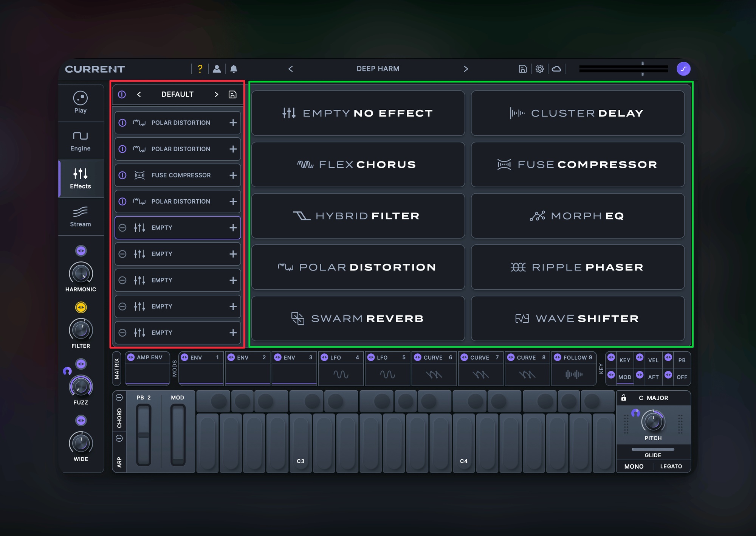Enable MONO voice mode

pos(634,466)
